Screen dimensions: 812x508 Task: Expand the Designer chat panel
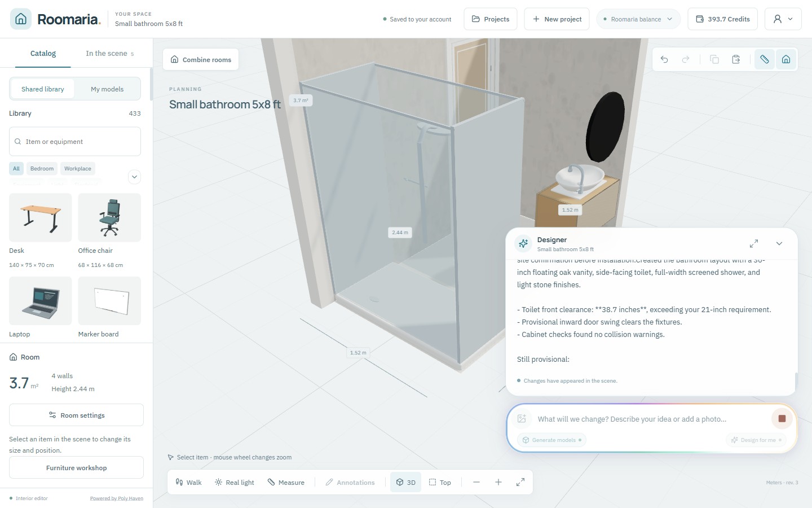point(754,243)
